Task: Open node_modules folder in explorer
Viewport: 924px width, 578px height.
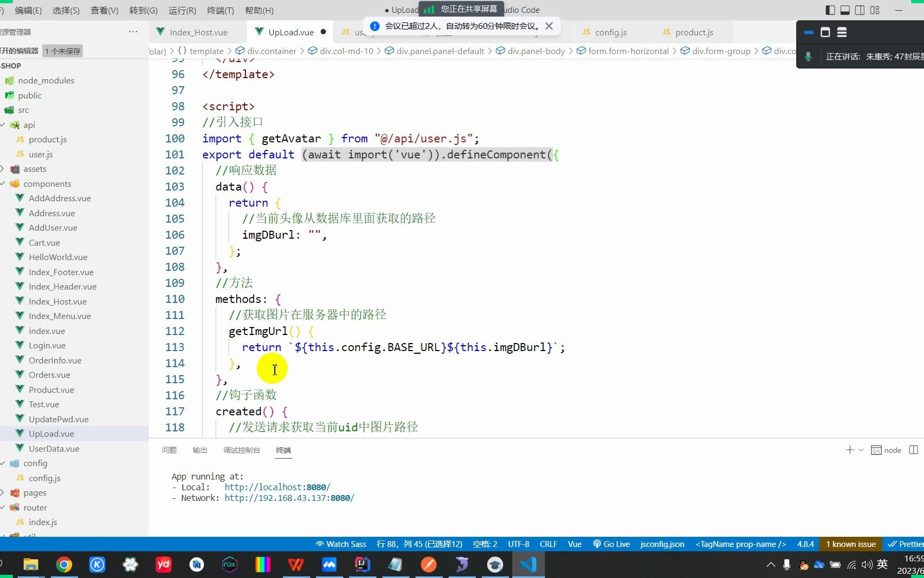Action: click(x=46, y=80)
